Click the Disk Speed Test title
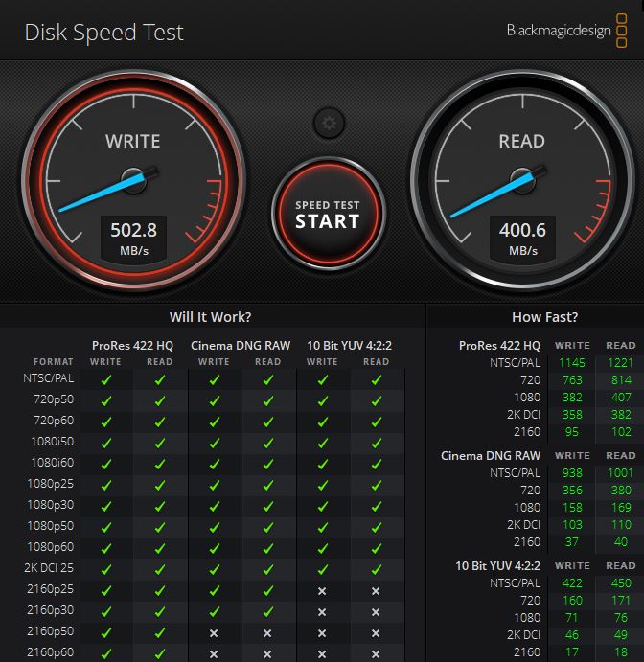 click(x=103, y=32)
